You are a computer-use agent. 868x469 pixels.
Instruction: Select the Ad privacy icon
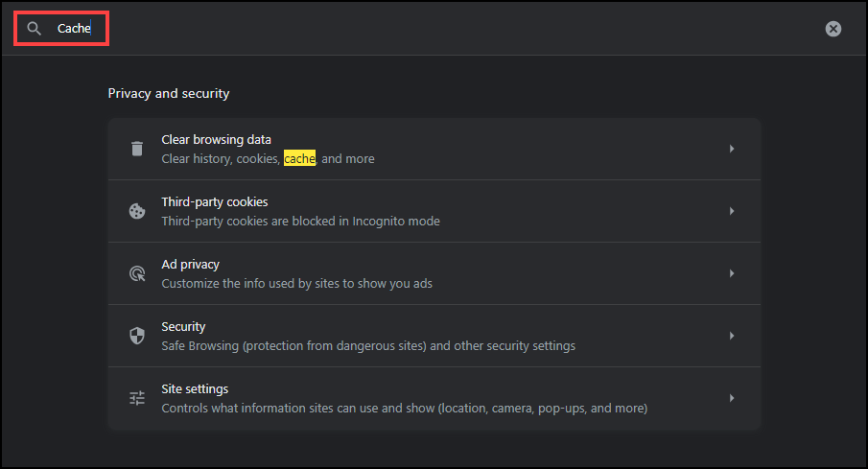point(137,273)
